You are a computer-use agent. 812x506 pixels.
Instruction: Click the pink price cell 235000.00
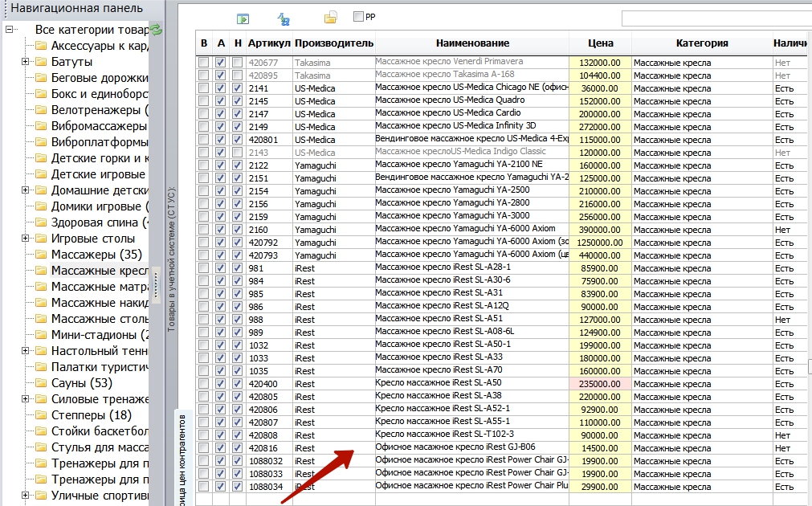(600, 384)
